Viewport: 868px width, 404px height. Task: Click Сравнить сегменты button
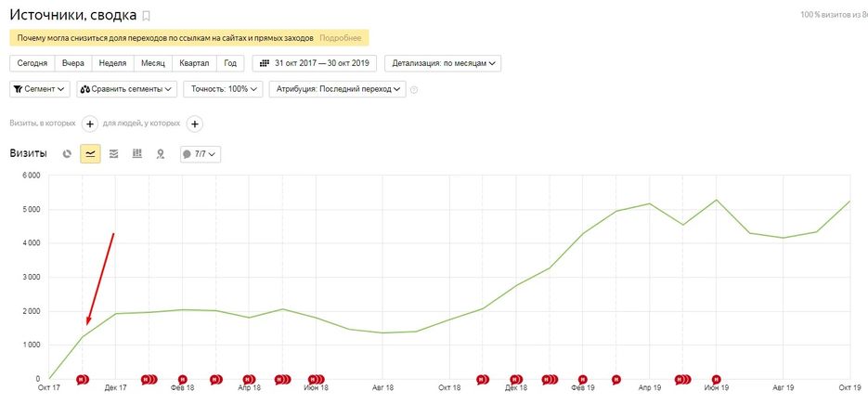[127, 89]
